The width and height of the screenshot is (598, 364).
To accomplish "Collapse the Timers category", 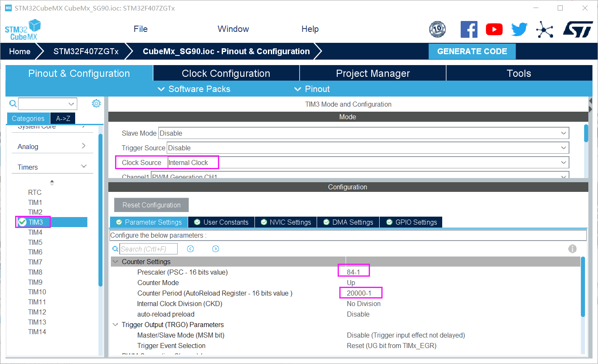I will (x=52, y=167).
